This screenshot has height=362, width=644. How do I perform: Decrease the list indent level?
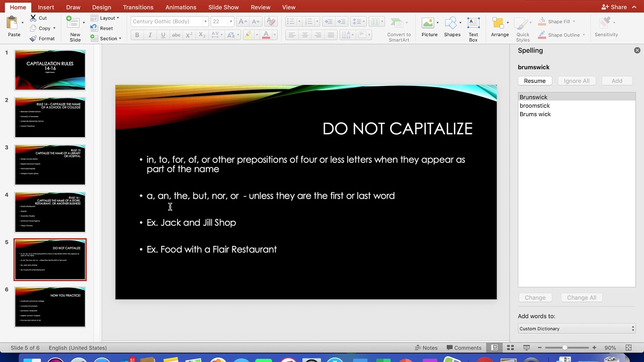coord(329,22)
